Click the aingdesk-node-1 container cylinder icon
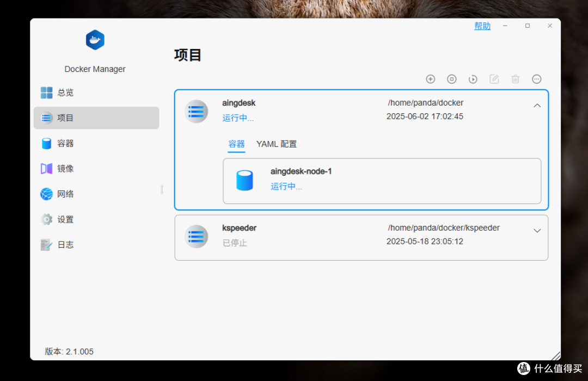Screen dimensions: 588x381 pyautogui.click(x=244, y=180)
